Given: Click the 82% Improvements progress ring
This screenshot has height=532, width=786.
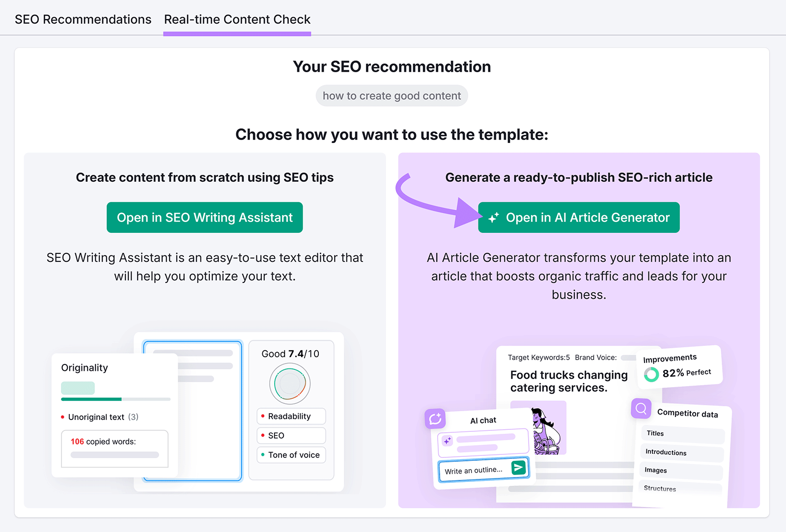Looking at the screenshot, I should (x=651, y=374).
